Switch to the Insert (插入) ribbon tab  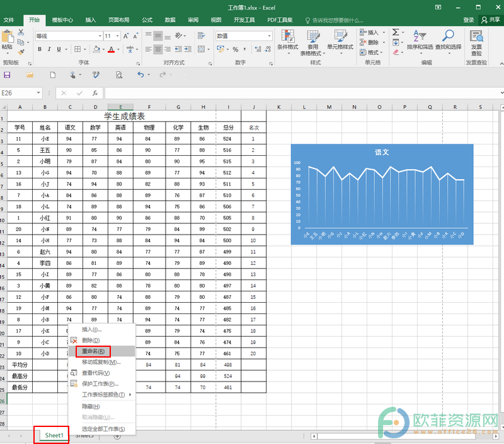coord(90,20)
